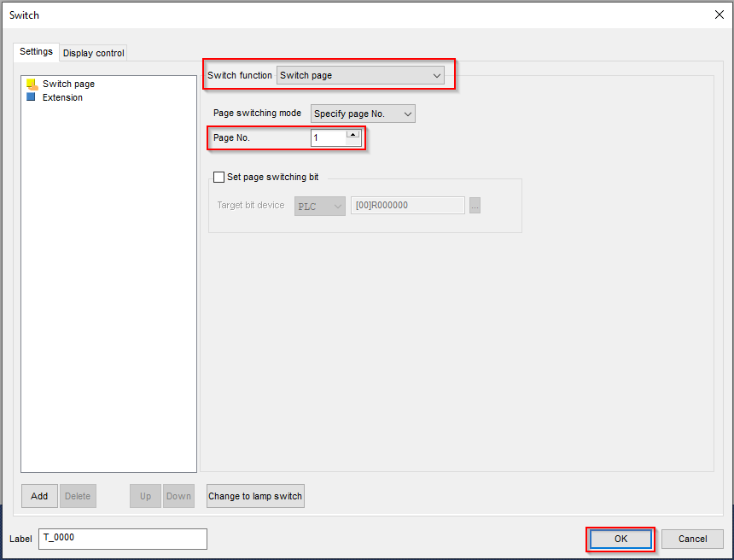Click the yellow Switch page icon

pos(32,85)
